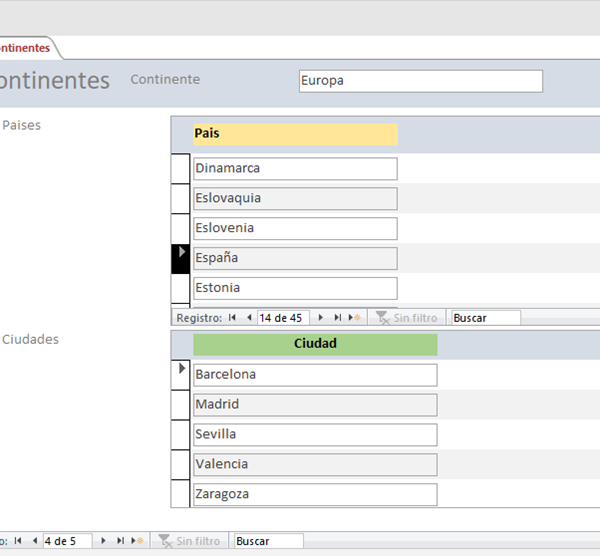Click the Buscar search box under Paises
Viewport: 600px width, 556px height.
click(485, 318)
